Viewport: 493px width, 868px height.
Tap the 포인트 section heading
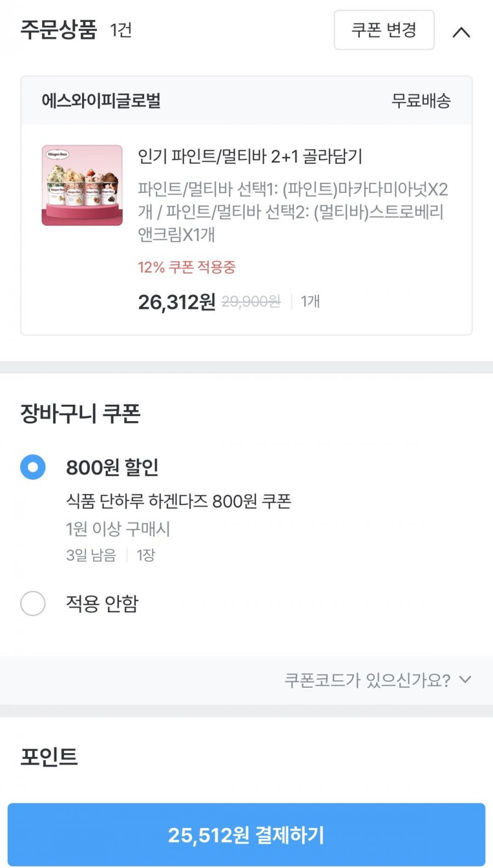tap(49, 757)
